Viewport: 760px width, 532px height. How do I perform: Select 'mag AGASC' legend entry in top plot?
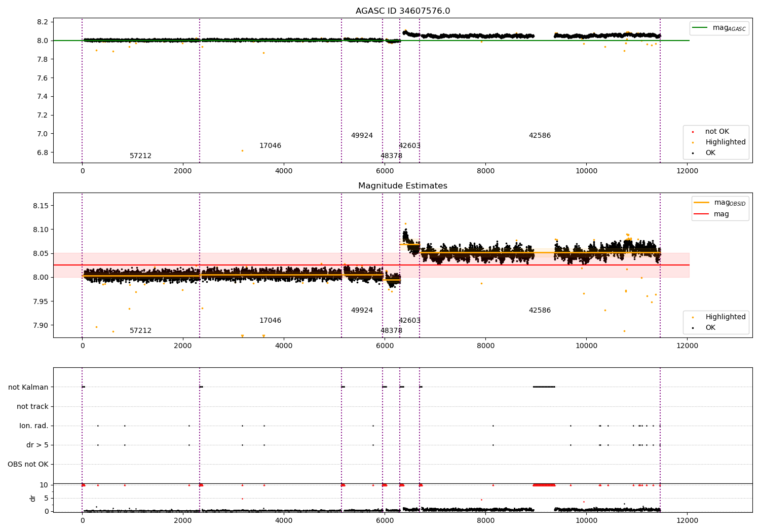click(718, 28)
